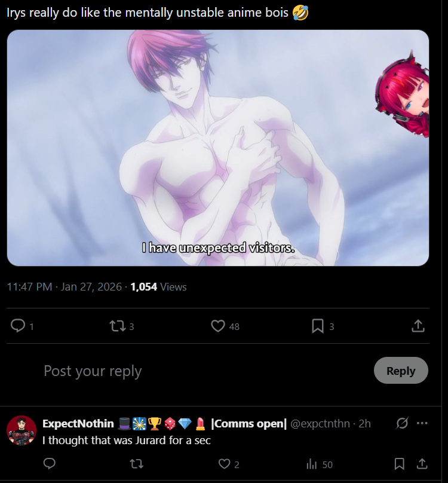Open more options menu on ExpectNothin reply
Image resolution: width=448 pixels, height=483 pixels.
pyautogui.click(x=422, y=423)
